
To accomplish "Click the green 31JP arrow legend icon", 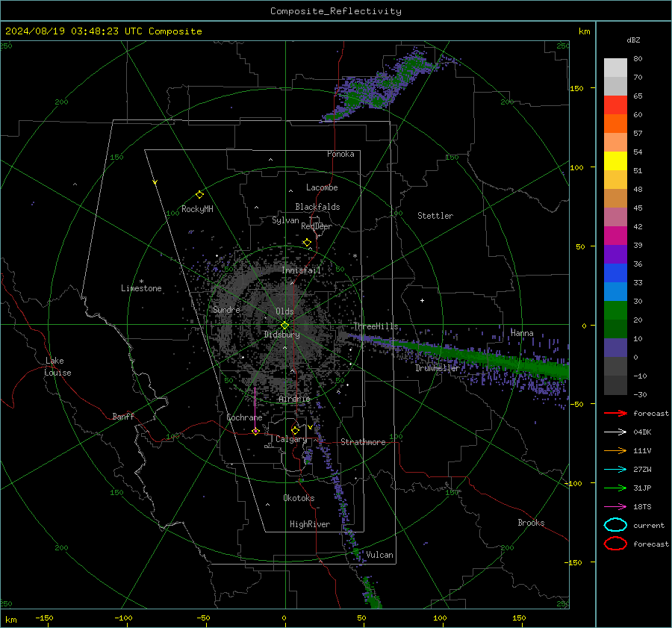I will (615, 488).
